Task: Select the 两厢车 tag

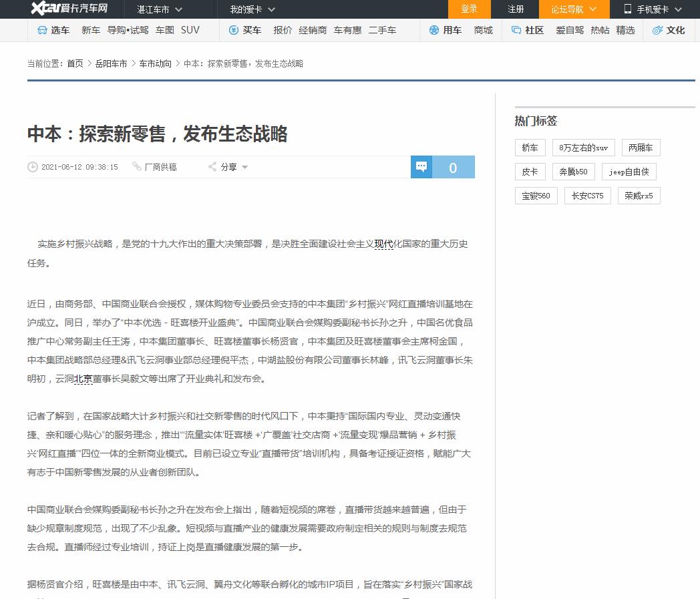Action: click(641, 148)
